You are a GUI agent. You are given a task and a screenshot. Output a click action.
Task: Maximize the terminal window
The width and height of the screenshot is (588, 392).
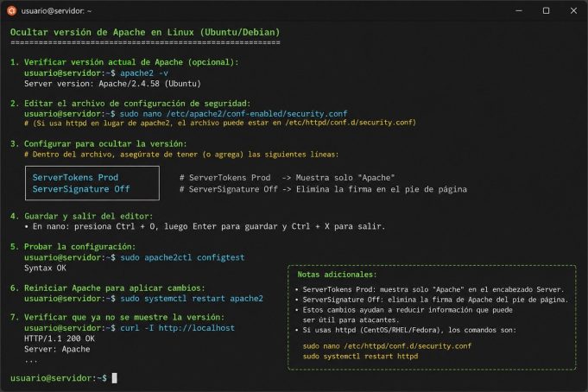(546, 11)
